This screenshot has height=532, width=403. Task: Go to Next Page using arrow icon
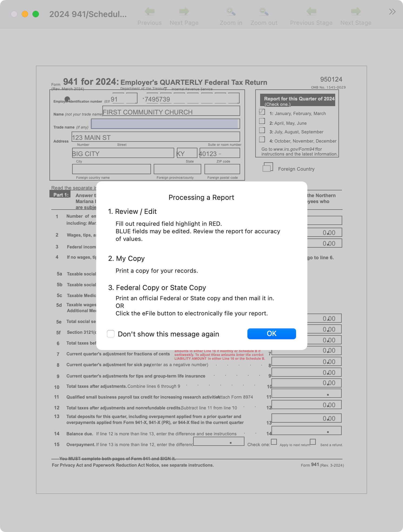(184, 12)
